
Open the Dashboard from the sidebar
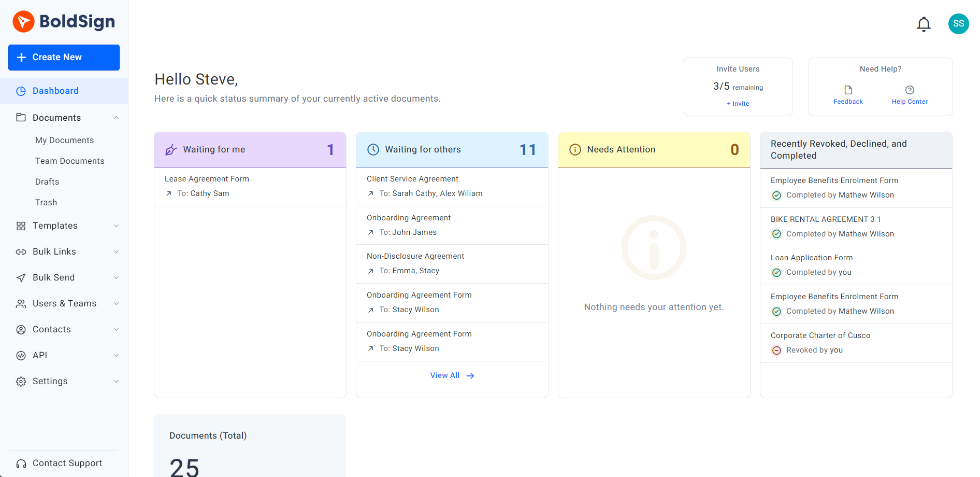pyautogui.click(x=55, y=91)
